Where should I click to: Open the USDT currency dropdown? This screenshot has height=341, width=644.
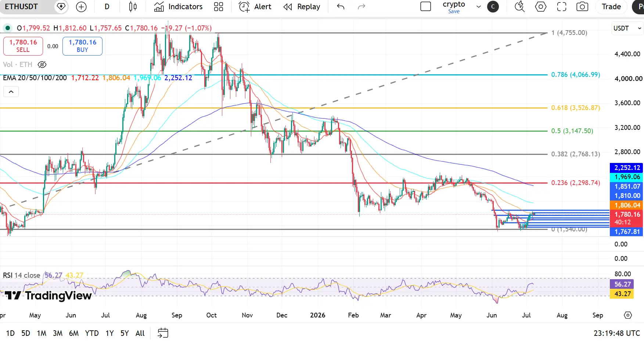point(627,28)
